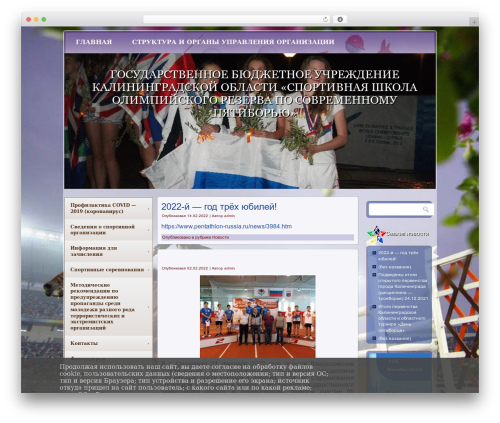
Task: Click admin author link of first post
Action: 229,216
